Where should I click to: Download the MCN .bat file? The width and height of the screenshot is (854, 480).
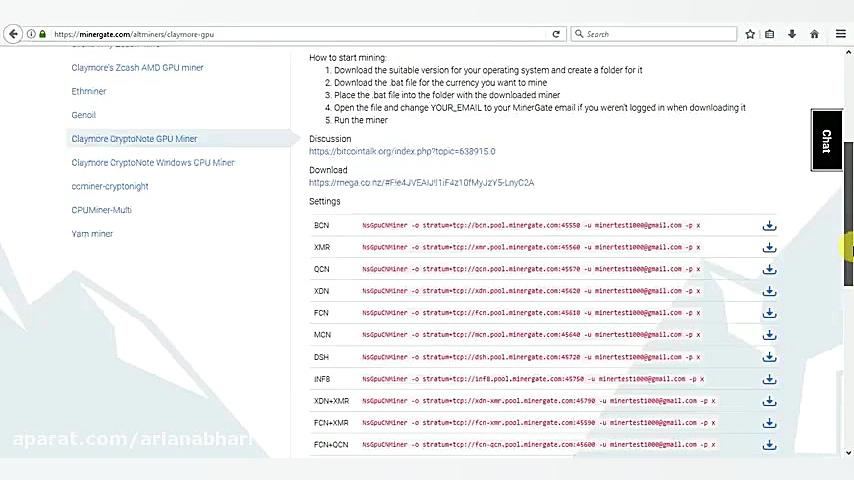pyautogui.click(x=769, y=335)
